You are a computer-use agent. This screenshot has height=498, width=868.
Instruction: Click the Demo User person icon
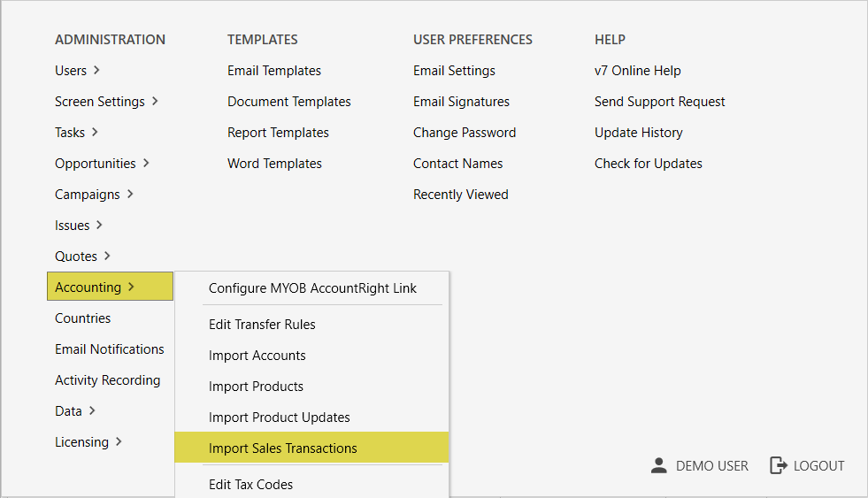(658, 465)
